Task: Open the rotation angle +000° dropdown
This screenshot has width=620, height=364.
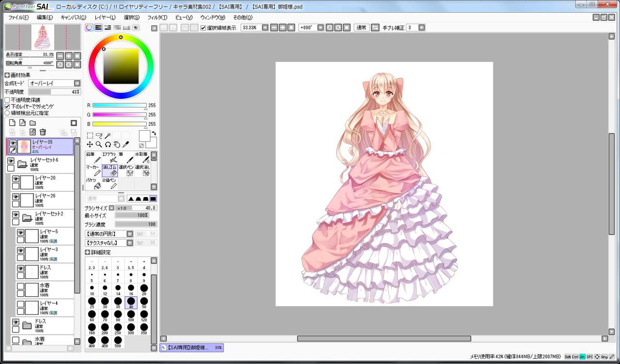Action: [321, 28]
